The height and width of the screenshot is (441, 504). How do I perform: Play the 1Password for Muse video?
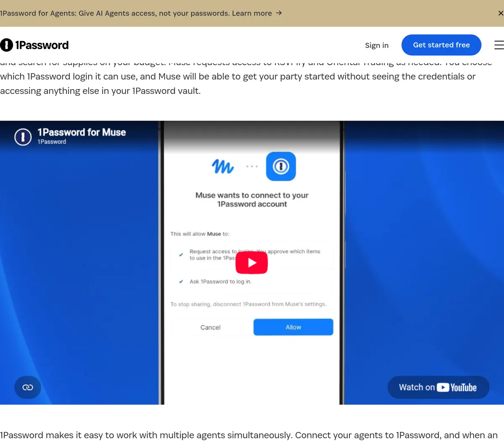coord(252,263)
